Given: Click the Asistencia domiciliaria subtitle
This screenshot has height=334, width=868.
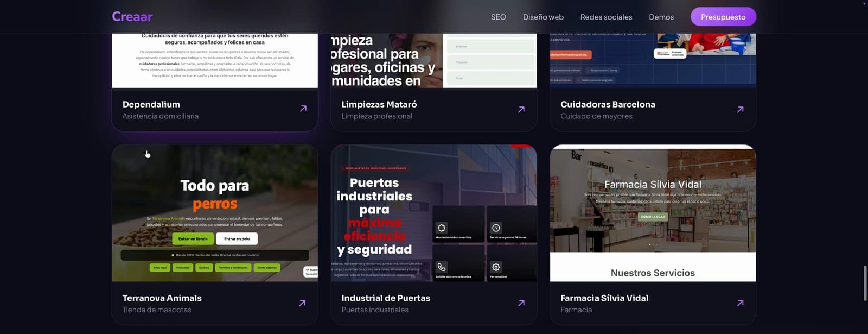Looking at the screenshot, I should (x=161, y=116).
